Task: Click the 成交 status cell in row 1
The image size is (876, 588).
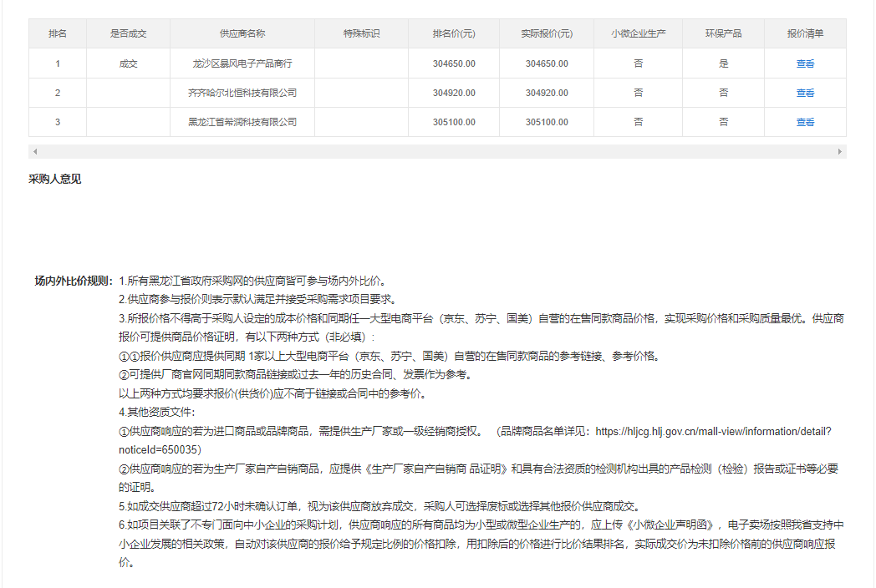Action: (128, 63)
